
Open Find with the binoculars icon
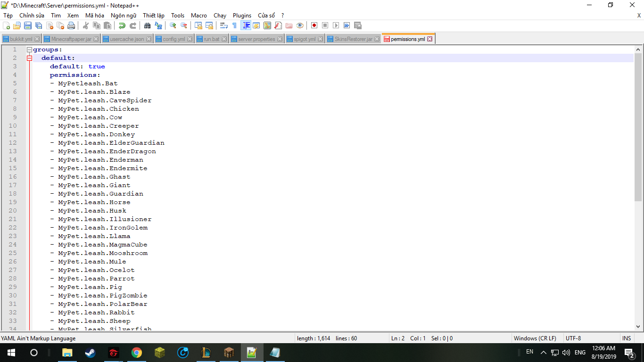tap(148, 25)
